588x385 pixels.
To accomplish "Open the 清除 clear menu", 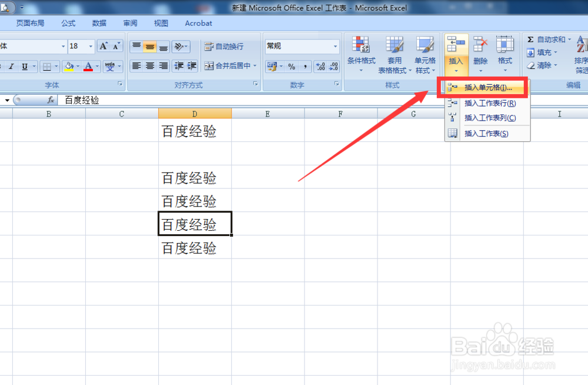I will 542,65.
